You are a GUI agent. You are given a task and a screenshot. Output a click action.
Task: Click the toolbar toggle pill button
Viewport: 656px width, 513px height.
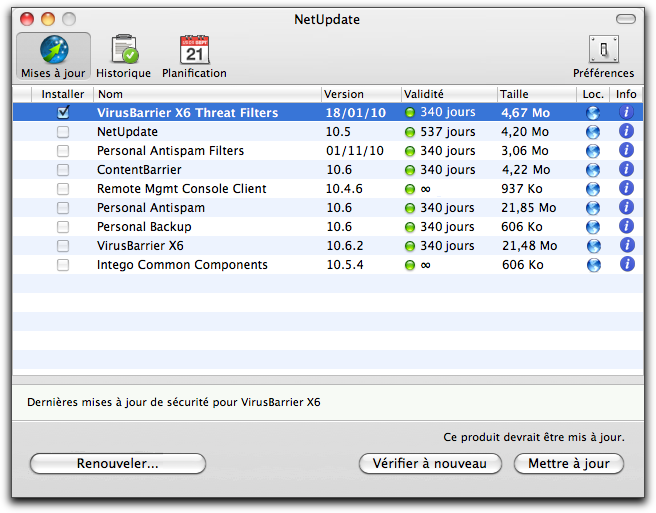(x=625, y=19)
